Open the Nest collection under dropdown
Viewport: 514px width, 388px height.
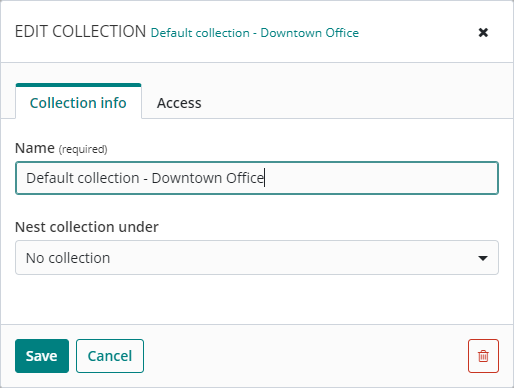[257, 258]
